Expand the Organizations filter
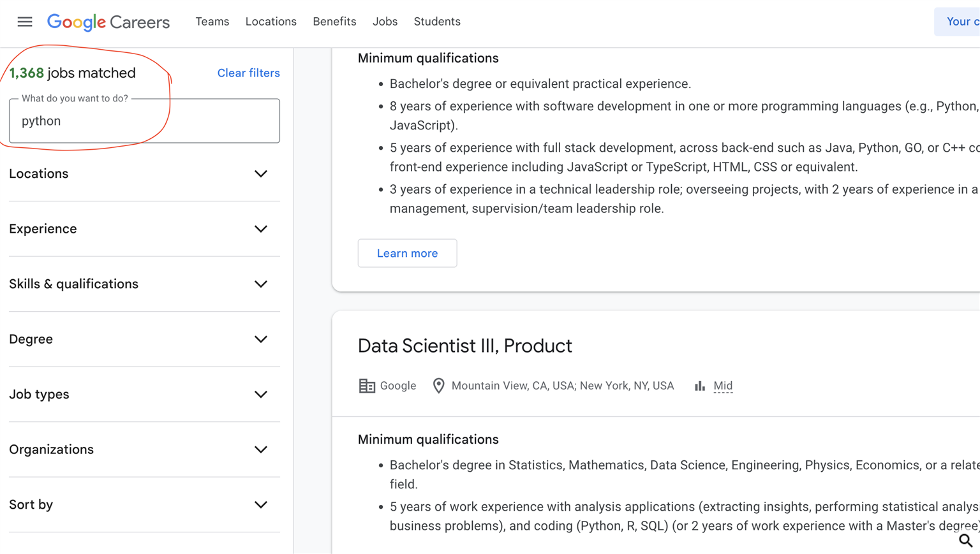The image size is (980, 554). (x=144, y=449)
